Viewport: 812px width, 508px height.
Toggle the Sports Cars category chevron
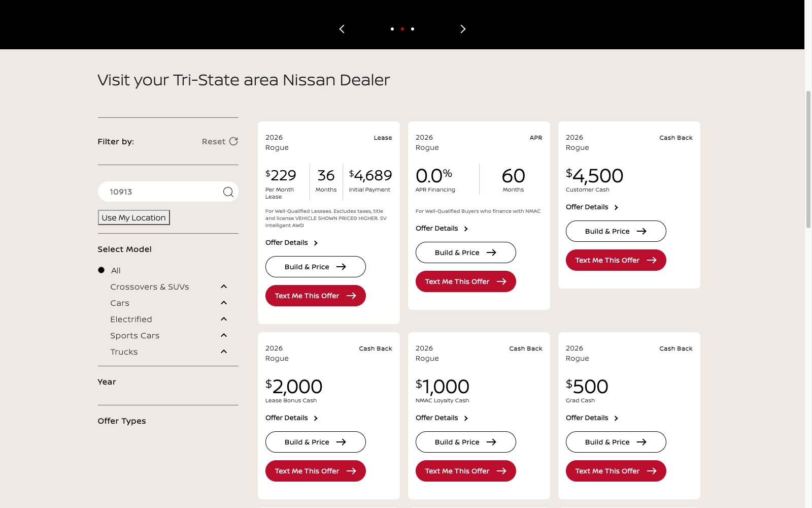224,335
